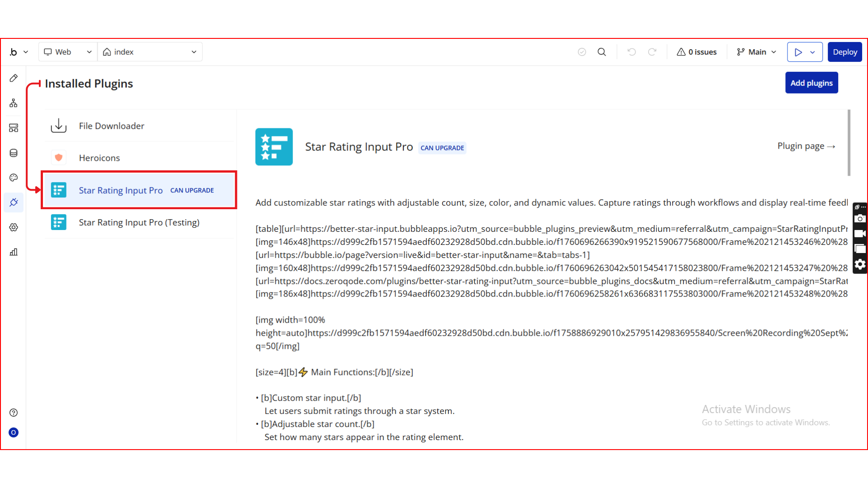Click the redo arrow icon
Viewport: 868px width, 488px height.
(x=652, y=52)
